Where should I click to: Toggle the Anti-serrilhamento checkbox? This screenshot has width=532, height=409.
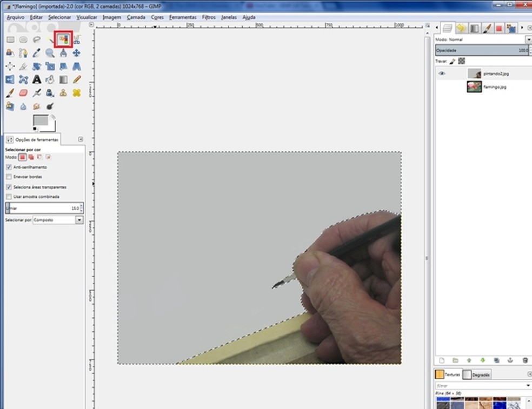(x=9, y=167)
